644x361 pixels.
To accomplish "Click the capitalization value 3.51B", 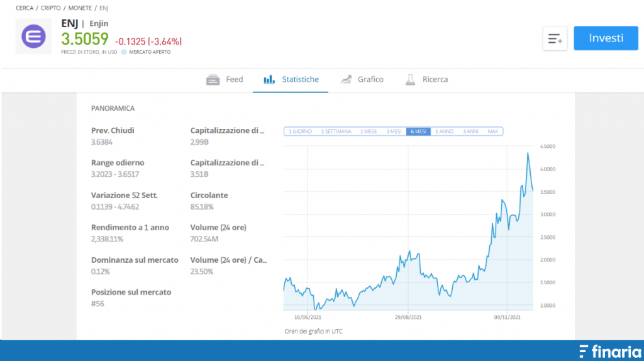I will click(199, 174).
